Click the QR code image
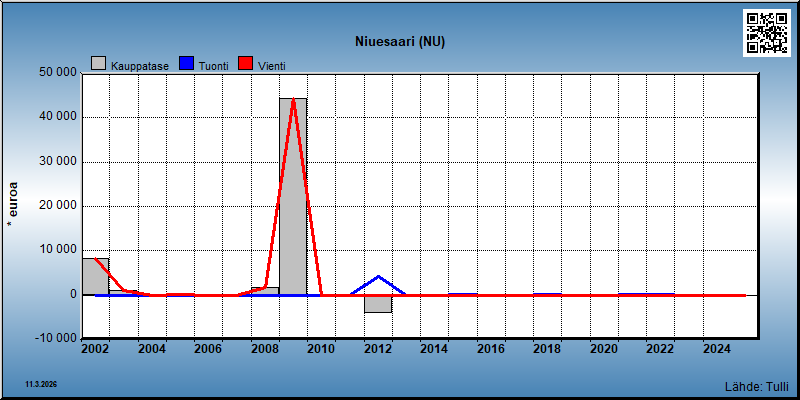This screenshot has height=400, width=800. (x=767, y=33)
